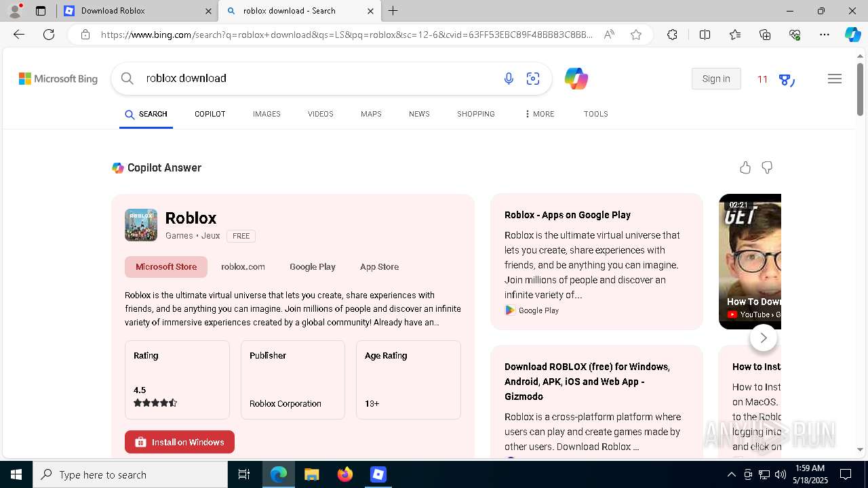Screen dimensions: 868x488
Task: Click the roblox download search input field
Action: [320, 79]
